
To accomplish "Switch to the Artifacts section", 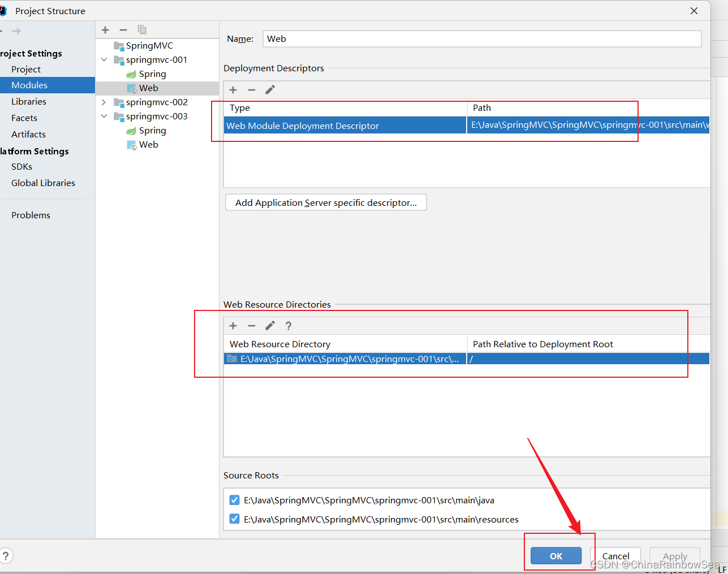I will coord(28,135).
